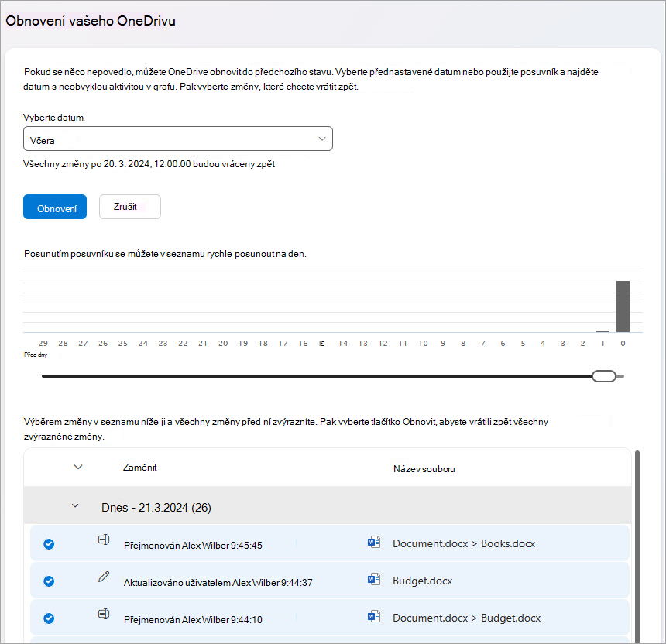Image resolution: width=666 pixels, height=644 pixels.
Task: Click the day 29 label on chart axis
Action: click(43, 344)
